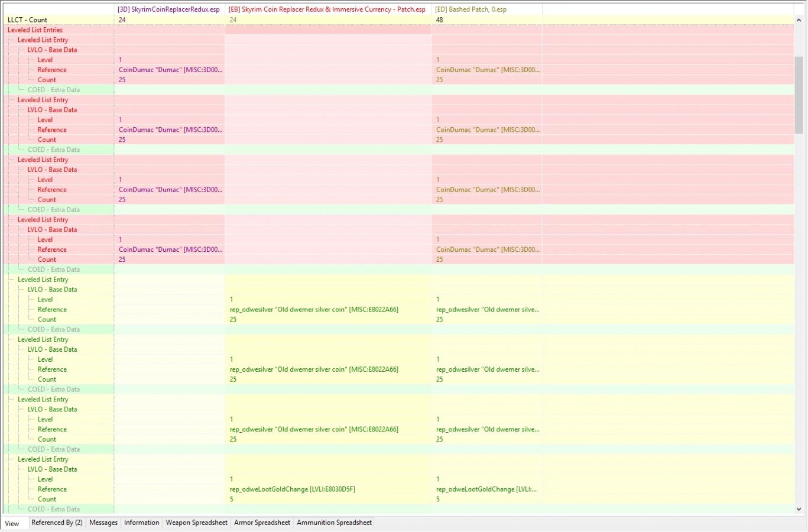Select the rep_odweLootGoldChange leveled list reference

coord(293,489)
